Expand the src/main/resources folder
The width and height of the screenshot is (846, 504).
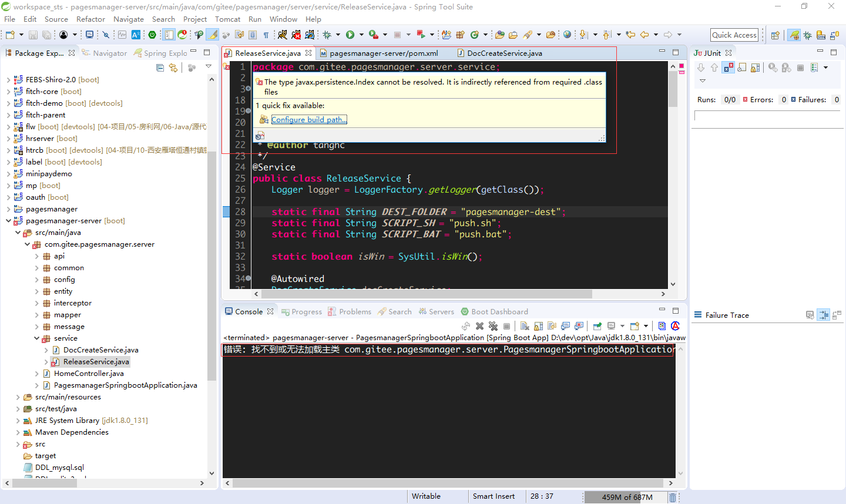(18, 397)
